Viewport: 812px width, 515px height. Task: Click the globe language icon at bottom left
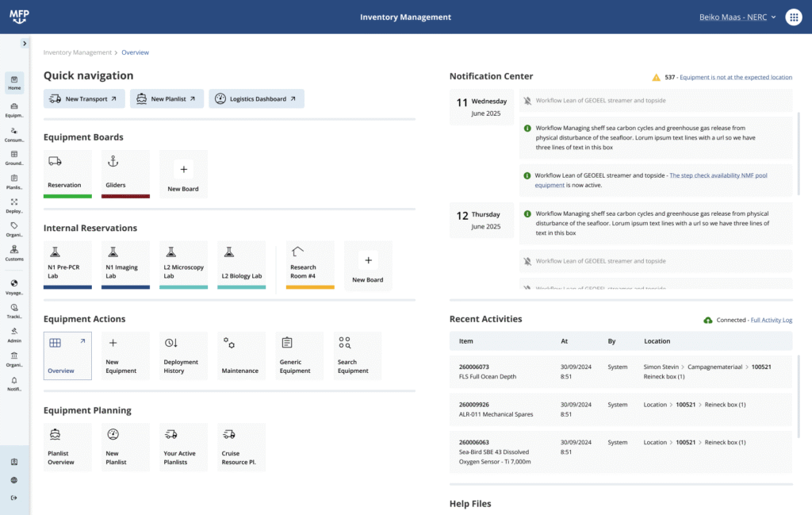pos(14,478)
